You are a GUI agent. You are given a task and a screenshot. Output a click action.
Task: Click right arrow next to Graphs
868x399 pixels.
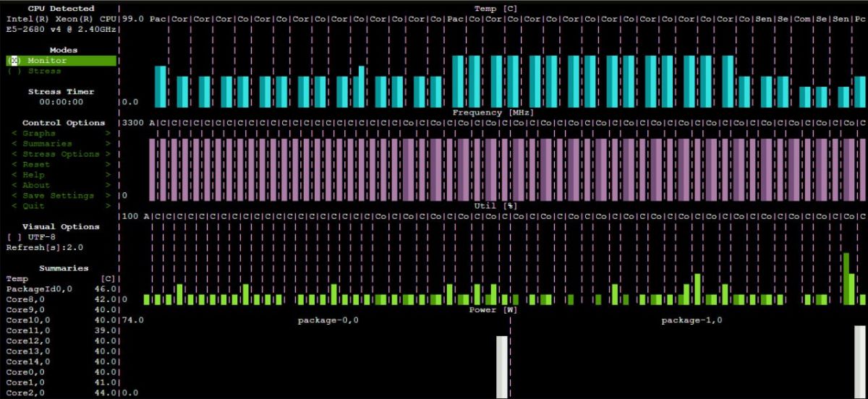pyautogui.click(x=108, y=134)
